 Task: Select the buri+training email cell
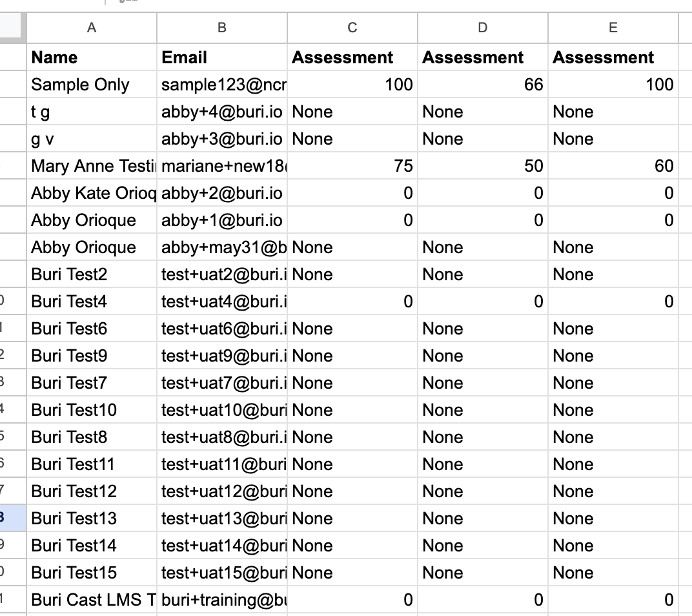(221, 600)
